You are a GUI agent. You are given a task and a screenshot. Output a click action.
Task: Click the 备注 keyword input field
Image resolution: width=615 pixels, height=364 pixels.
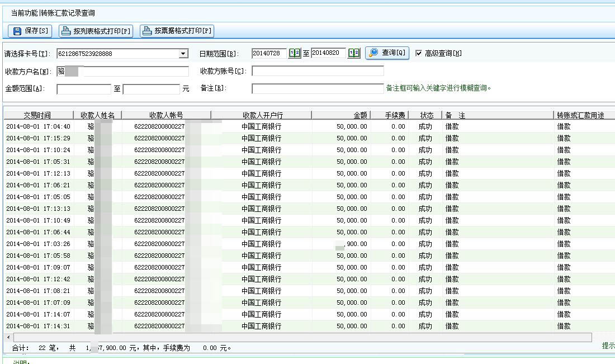pos(318,89)
